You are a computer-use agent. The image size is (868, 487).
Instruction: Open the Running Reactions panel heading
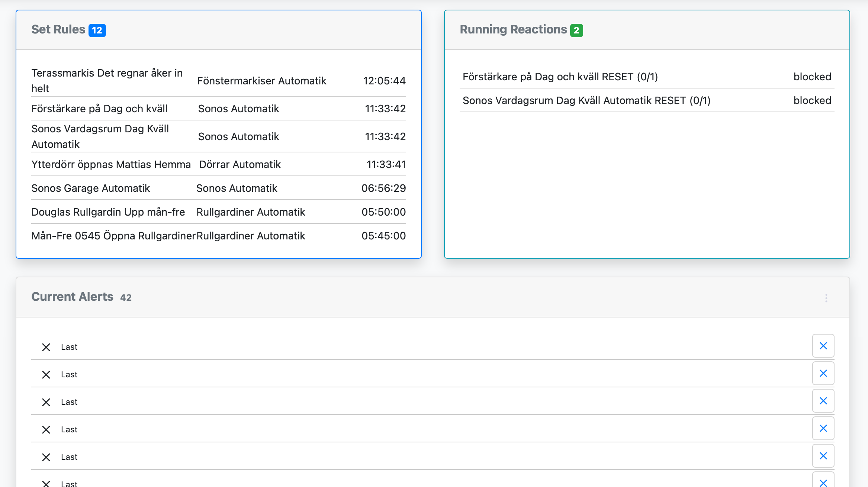[513, 29]
